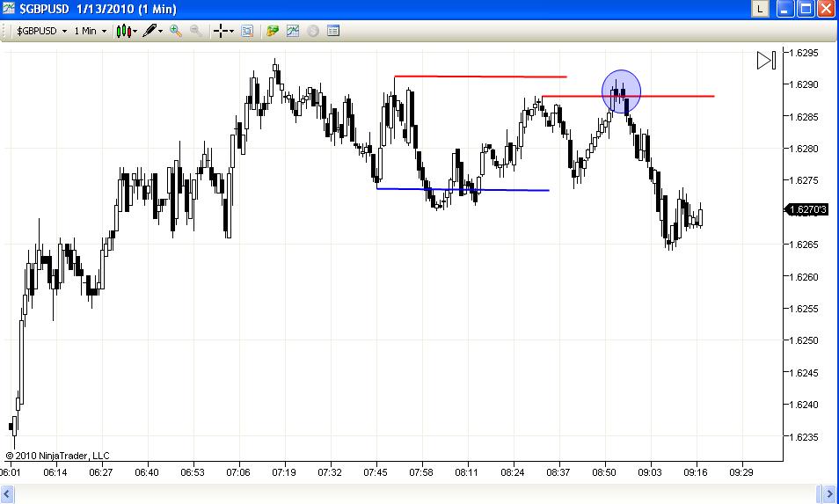Click the current price marker 1.6270'3

pyautogui.click(x=806, y=209)
